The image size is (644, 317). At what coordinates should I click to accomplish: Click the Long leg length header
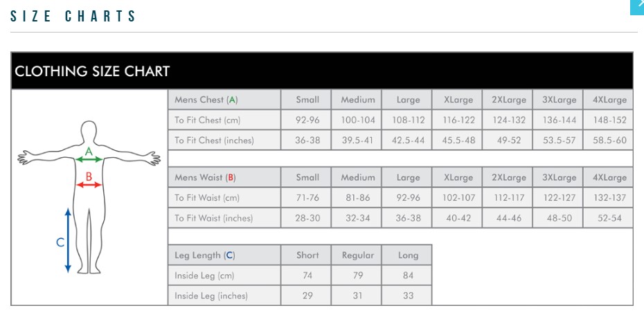(408, 255)
